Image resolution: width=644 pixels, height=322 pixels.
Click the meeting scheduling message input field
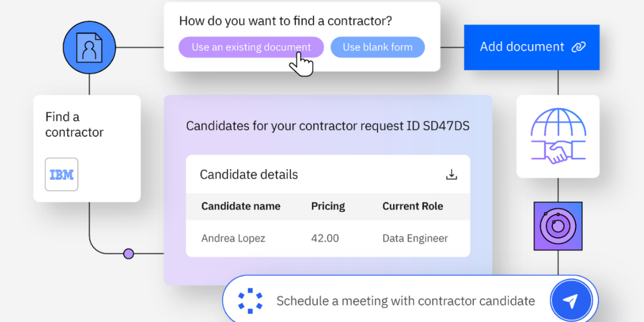[x=405, y=301]
